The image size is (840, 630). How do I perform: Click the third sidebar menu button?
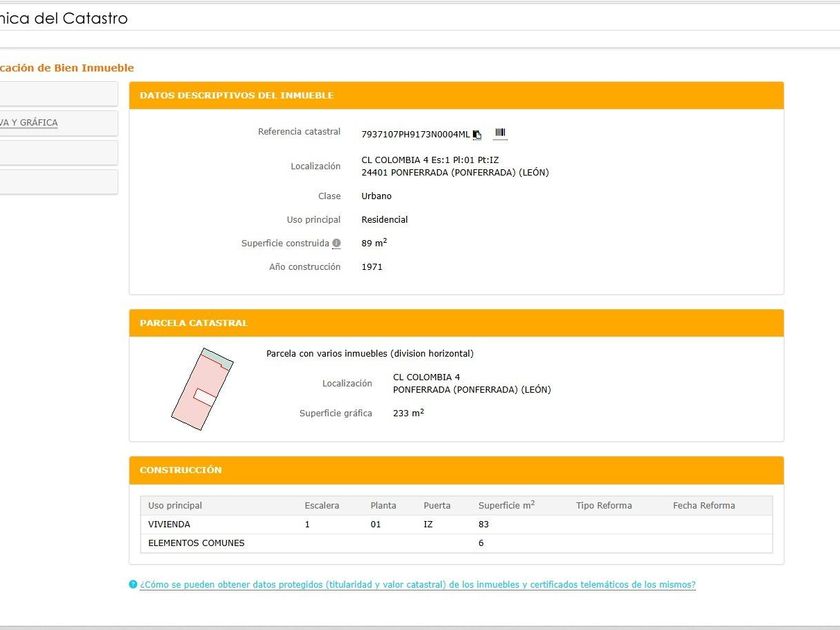(x=58, y=153)
